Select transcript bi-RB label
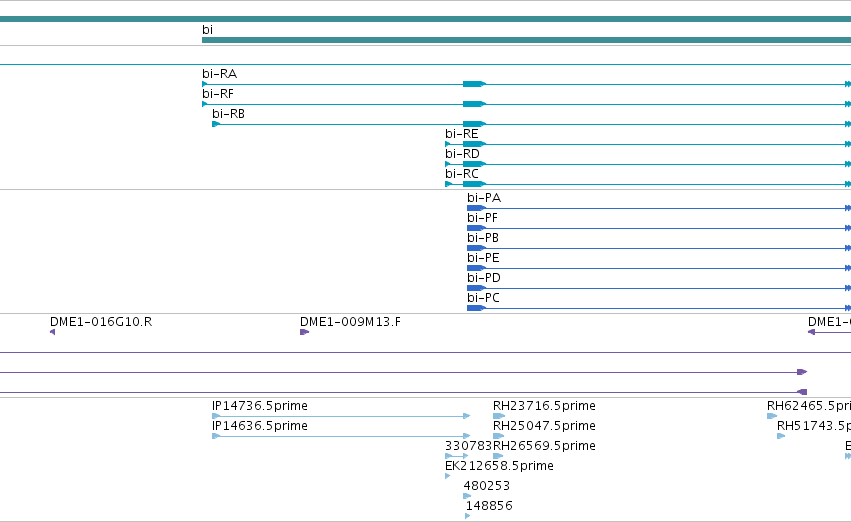 [228, 114]
